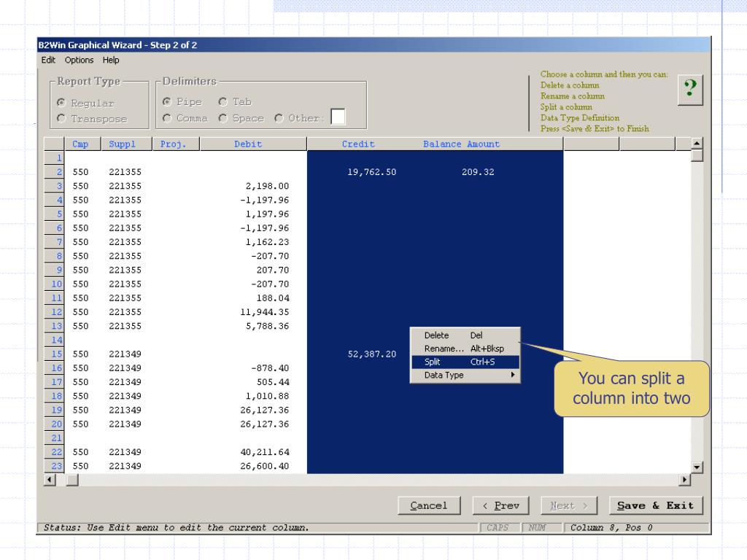The width and height of the screenshot is (747, 560).
Task: Choose the Comma delimiter radio button
Action: [x=167, y=118]
